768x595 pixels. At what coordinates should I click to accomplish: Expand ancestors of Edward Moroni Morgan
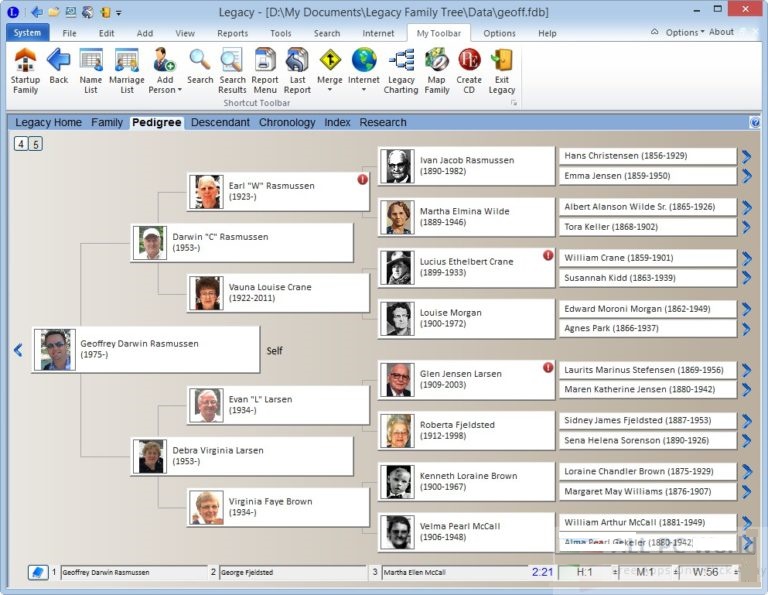(746, 309)
